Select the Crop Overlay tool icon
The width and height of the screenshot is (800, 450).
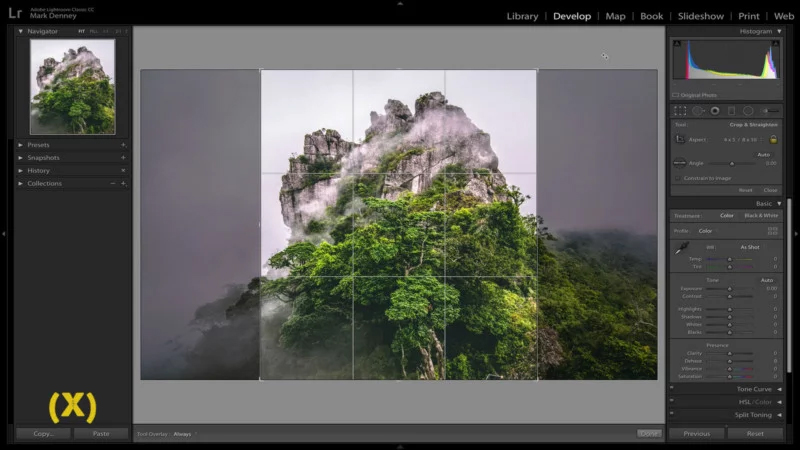tap(680, 111)
